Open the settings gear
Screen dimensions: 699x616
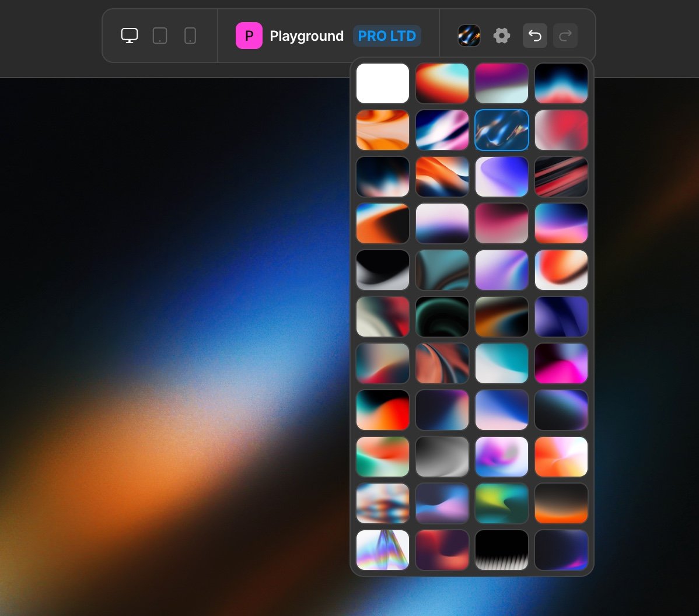[x=502, y=36]
